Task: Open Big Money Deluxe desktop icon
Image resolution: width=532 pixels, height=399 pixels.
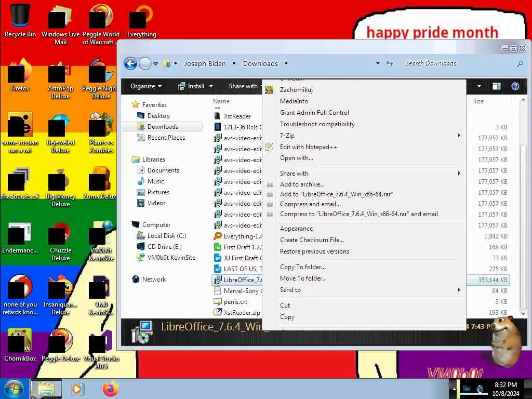Action: coord(60,187)
